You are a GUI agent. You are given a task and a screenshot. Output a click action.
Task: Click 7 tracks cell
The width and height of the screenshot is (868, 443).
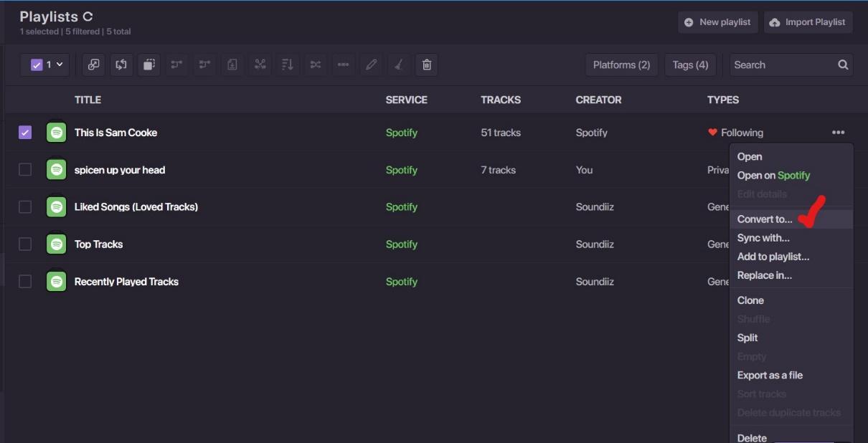(x=499, y=170)
